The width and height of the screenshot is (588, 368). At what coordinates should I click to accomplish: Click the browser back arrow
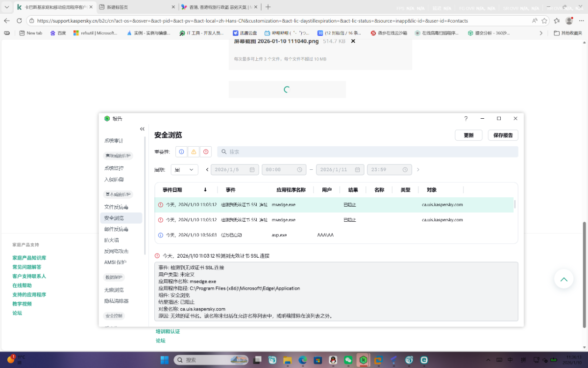click(x=7, y=21)
